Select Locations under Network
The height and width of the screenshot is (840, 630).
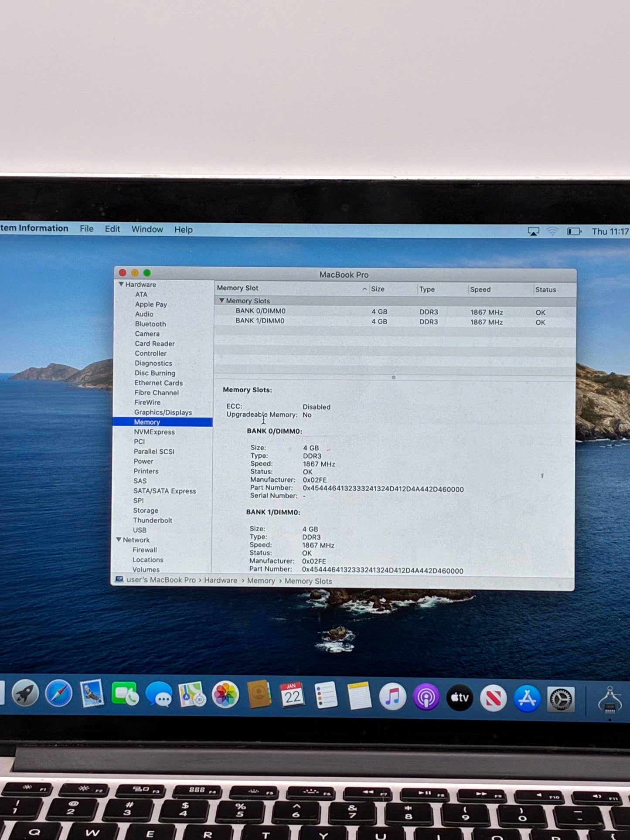[148, 560]
